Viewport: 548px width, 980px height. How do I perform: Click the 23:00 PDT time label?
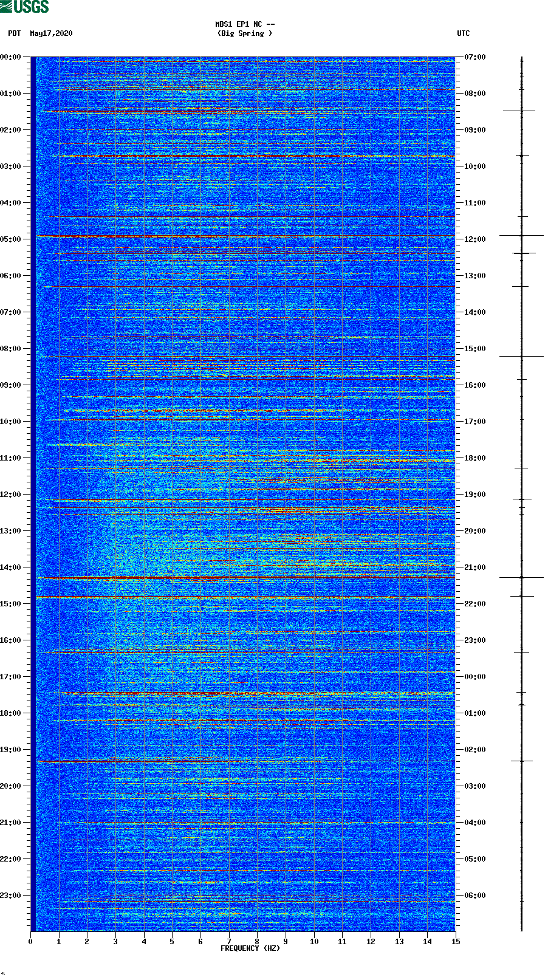pos(11,896)
